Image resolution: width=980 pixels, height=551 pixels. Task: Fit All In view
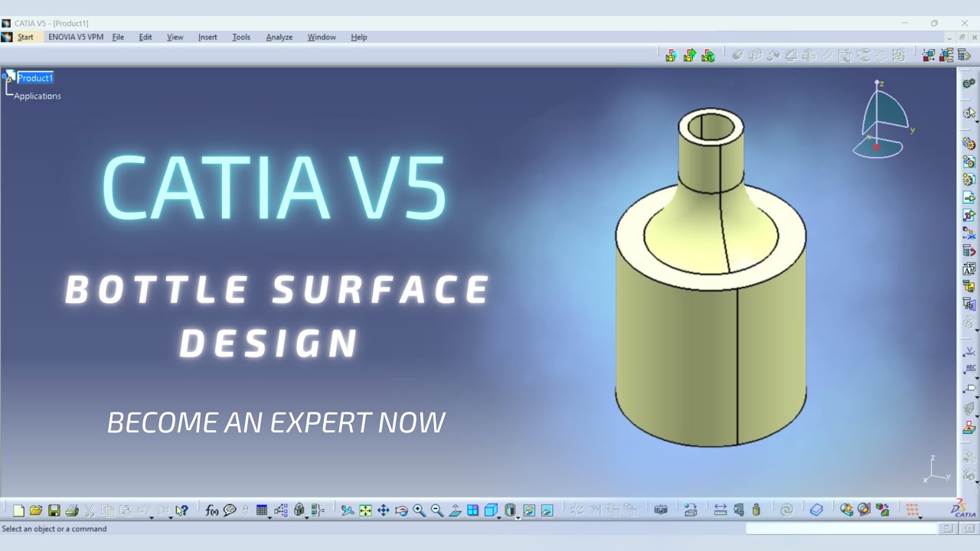point(365,510)
